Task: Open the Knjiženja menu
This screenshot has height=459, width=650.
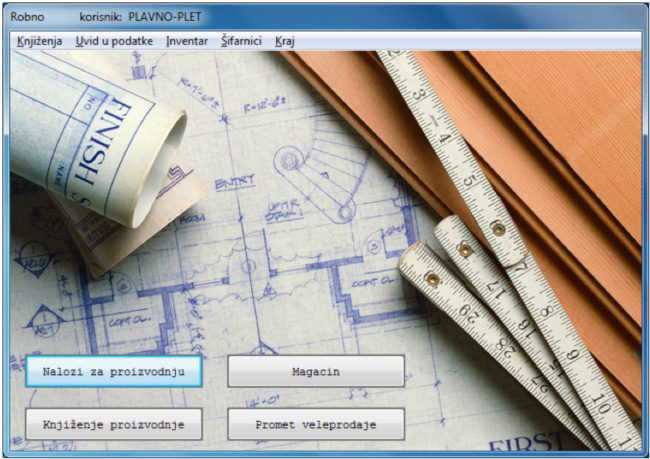Action: (39, 41)
